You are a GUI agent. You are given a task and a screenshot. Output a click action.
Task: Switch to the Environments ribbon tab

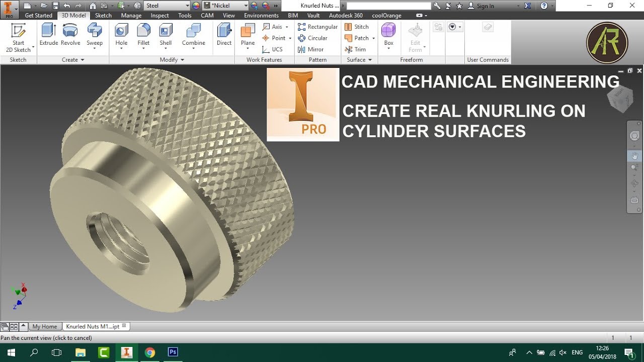tap(261, 16)
